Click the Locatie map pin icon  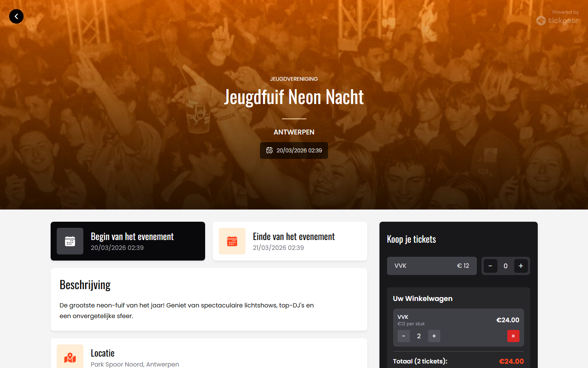[x=70, y=357]
